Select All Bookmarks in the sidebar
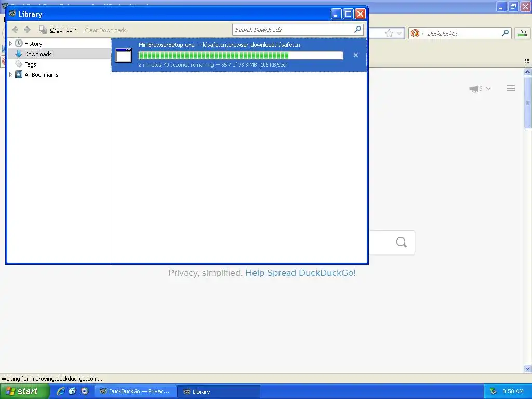 42,75
